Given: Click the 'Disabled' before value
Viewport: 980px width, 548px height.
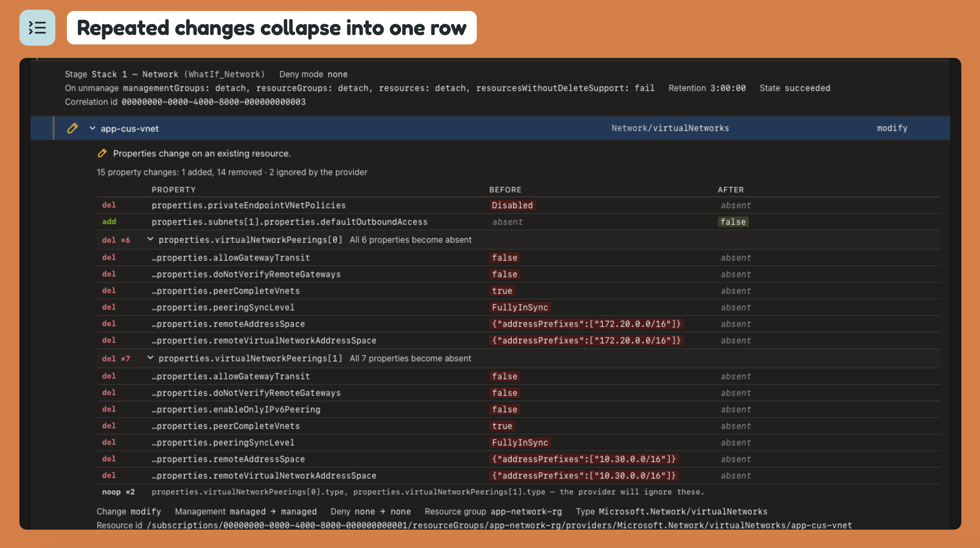Looking at the screenshot, I should [x=512, y=205].
